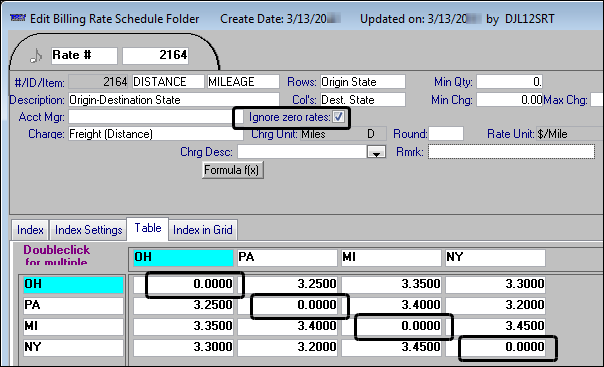The width and height of the screenshot is (604, 367).
Task: Toggle the Ignore zero rates checkbox
Action: tap(338, 117)
